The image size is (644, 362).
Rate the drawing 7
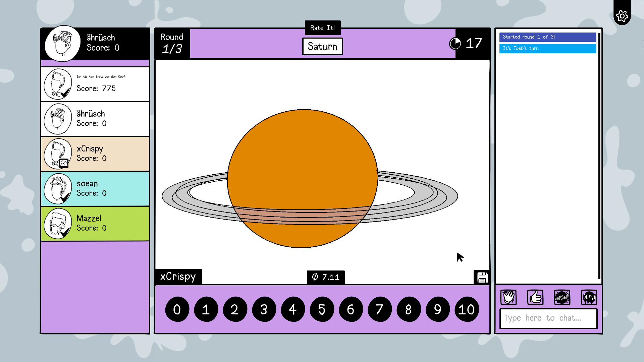[x=380, y=309]
